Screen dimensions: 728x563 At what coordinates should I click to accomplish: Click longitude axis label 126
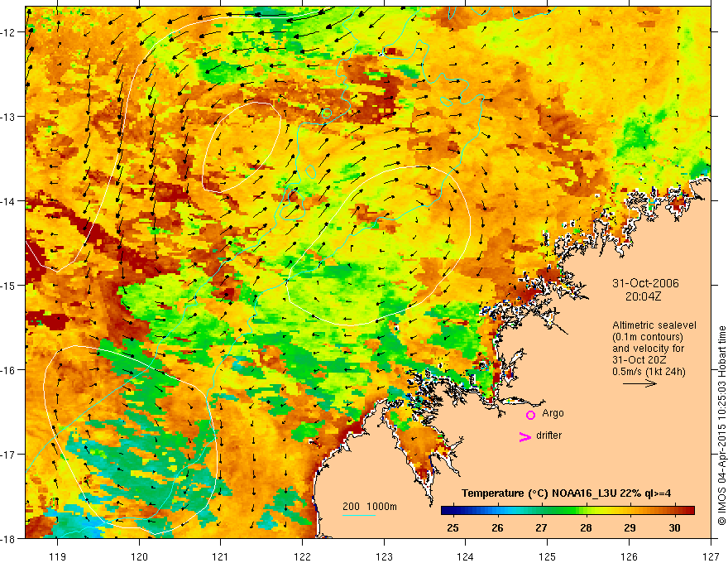tap(629, 556)
